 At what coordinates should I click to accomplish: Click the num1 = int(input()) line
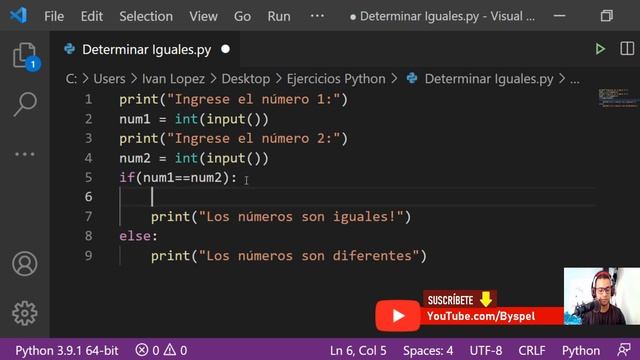pos(194,119)
